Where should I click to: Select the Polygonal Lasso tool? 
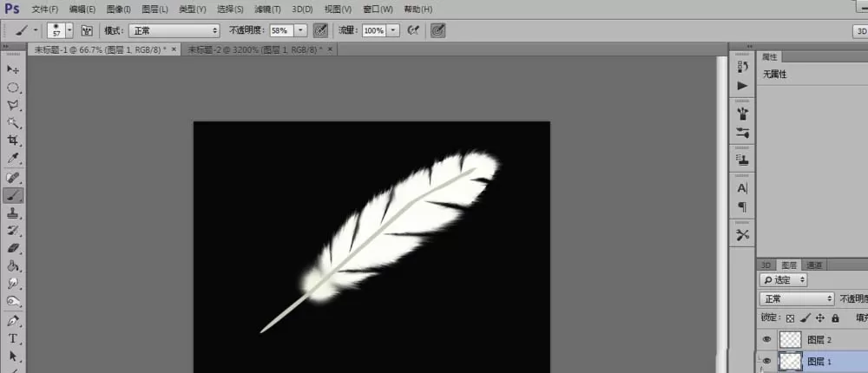click(x=13, y=105)
